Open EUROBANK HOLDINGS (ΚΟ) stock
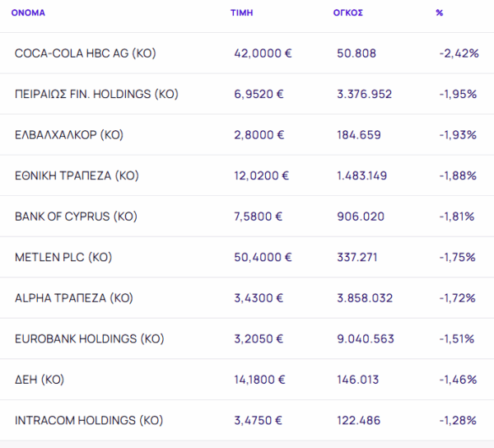The height and width of the screenshot is (448, 494). [90, 338]
